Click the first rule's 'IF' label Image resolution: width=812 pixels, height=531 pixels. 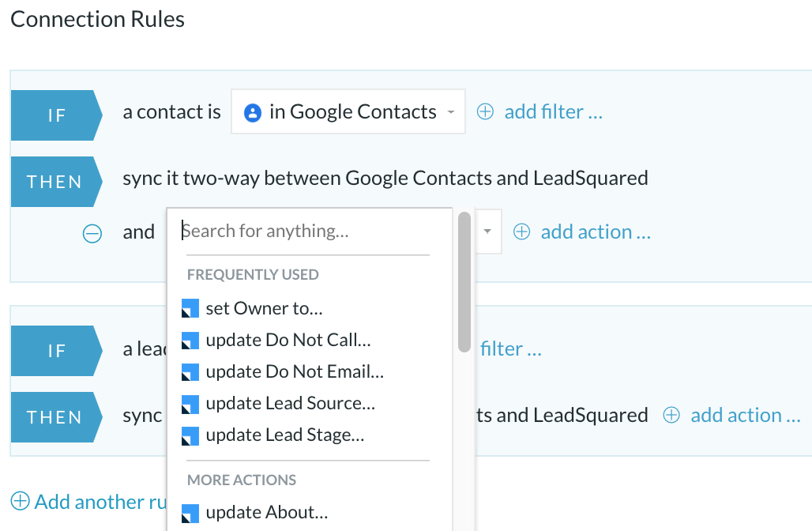56,115
